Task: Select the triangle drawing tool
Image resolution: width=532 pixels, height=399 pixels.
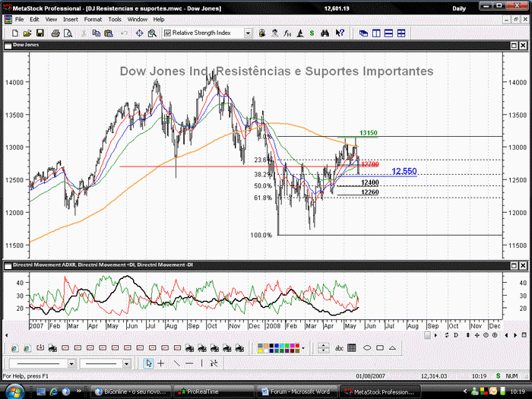Action: (393, 348)
